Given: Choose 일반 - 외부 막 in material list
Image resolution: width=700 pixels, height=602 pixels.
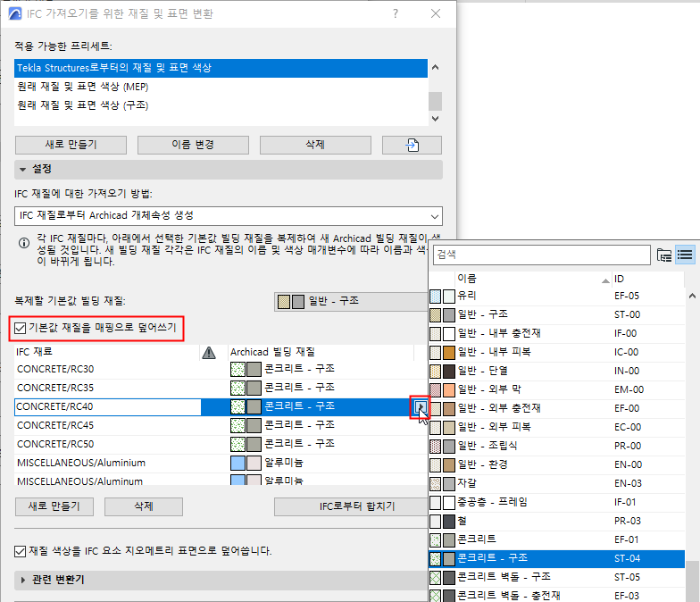Looking at the screenshot, I should pyautogui.click(x=557, y=389).
